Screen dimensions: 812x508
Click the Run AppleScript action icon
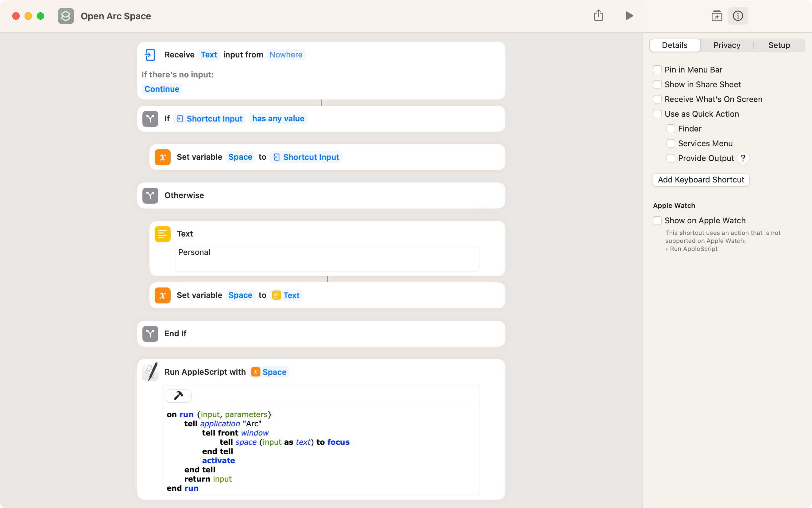click(x=150, y=372)
